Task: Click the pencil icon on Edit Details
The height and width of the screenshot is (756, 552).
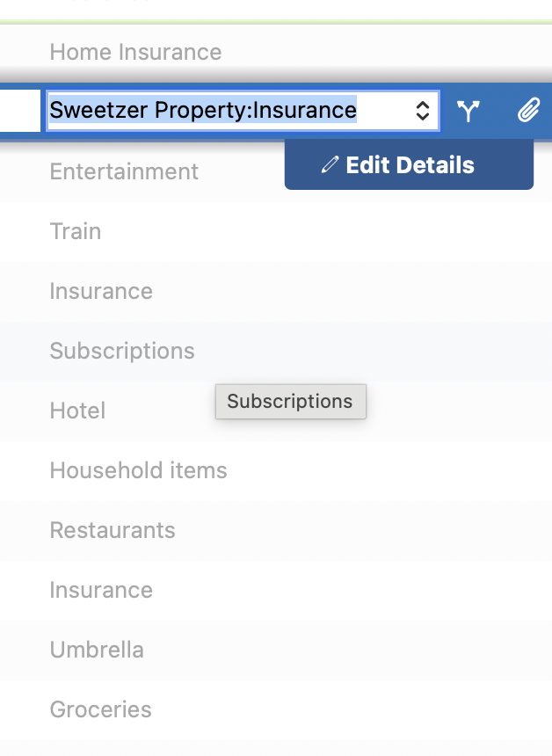Action: (x=330, y=164)
